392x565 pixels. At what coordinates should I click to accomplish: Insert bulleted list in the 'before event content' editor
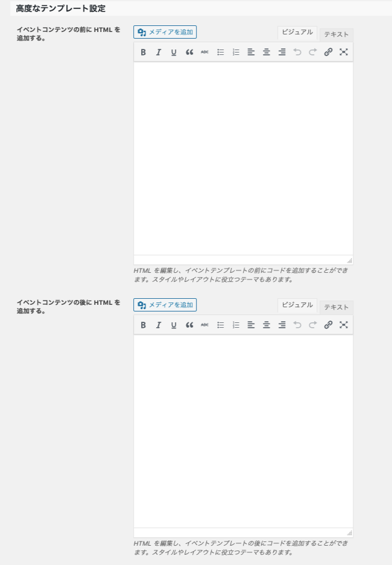coord(220,53)
